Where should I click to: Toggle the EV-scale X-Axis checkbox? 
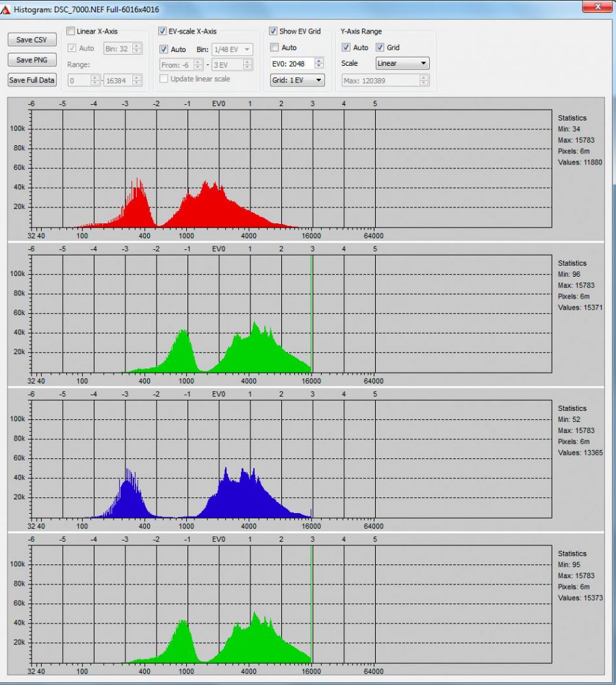click(x=162, y=31)
